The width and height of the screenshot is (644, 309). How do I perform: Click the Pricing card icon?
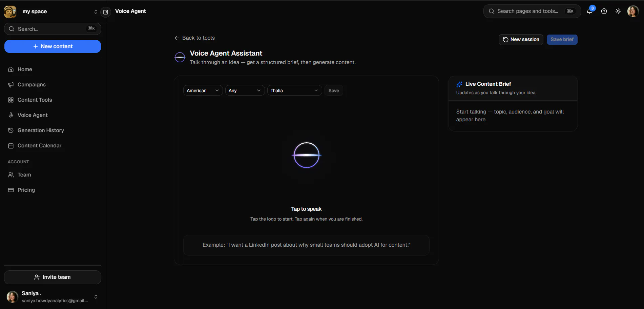tap(11, 190)
